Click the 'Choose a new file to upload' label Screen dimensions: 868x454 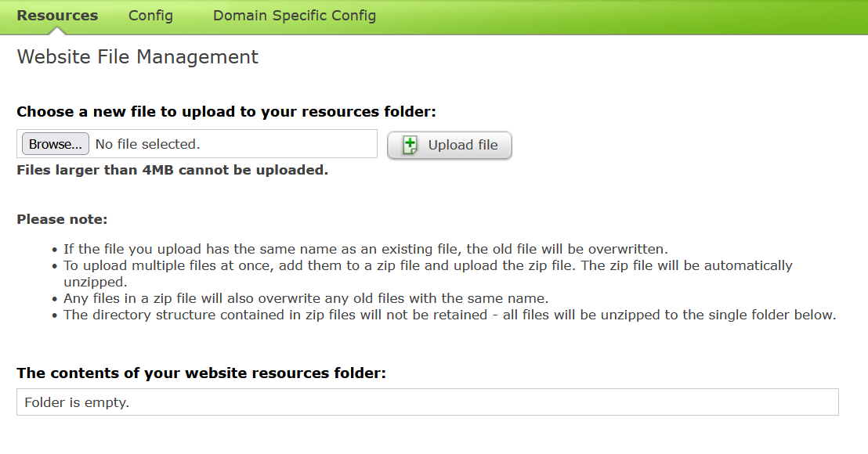pyautogui.click(x=226, y=112)
